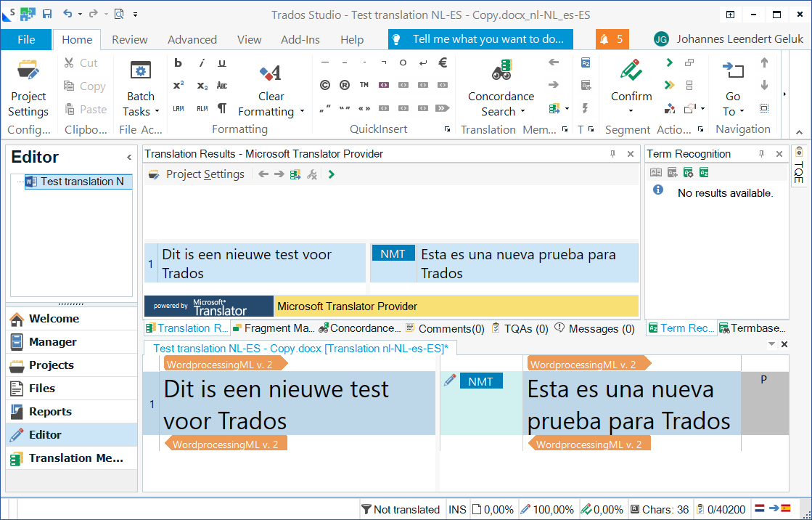Image resolution: width=812 pixels, height=520 pixels.
Task: Open the Comments(0) tab
Action: (x=446, y=328)
